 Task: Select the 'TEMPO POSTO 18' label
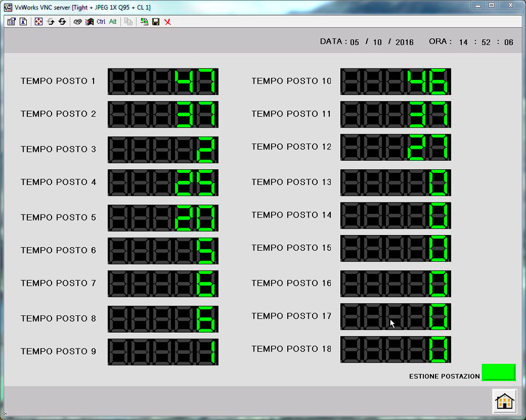pyautogui.click(x=291, y=349)
